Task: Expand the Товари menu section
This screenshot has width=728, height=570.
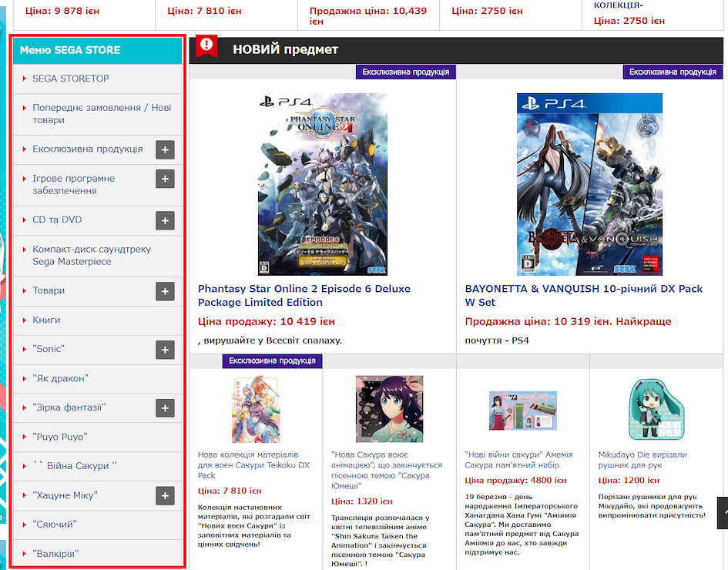Action: click(165, 291)
